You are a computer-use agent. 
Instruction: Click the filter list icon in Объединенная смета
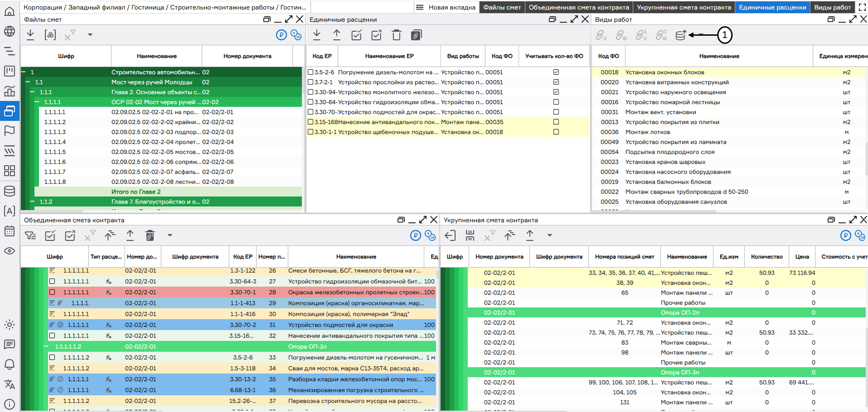[30, 235]
